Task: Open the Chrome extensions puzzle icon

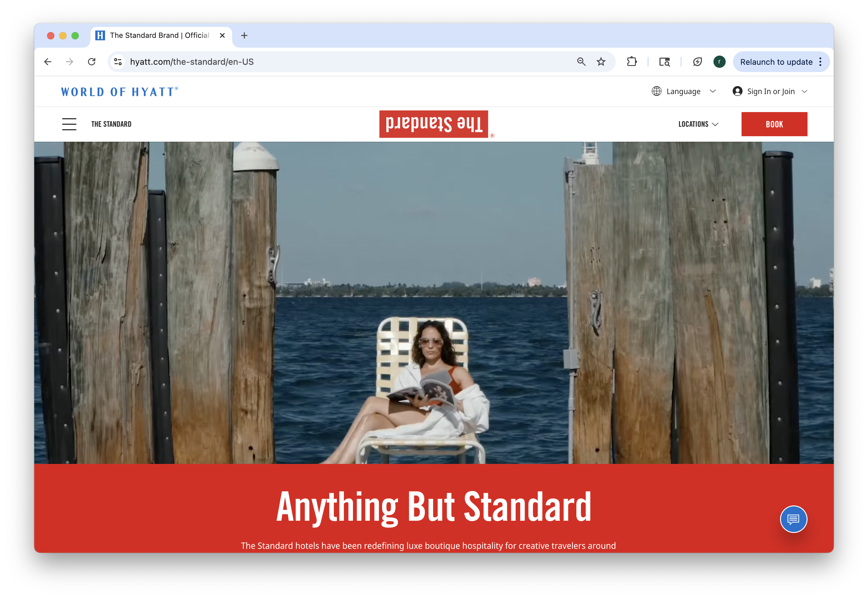Action: click(x=632, y=62)
